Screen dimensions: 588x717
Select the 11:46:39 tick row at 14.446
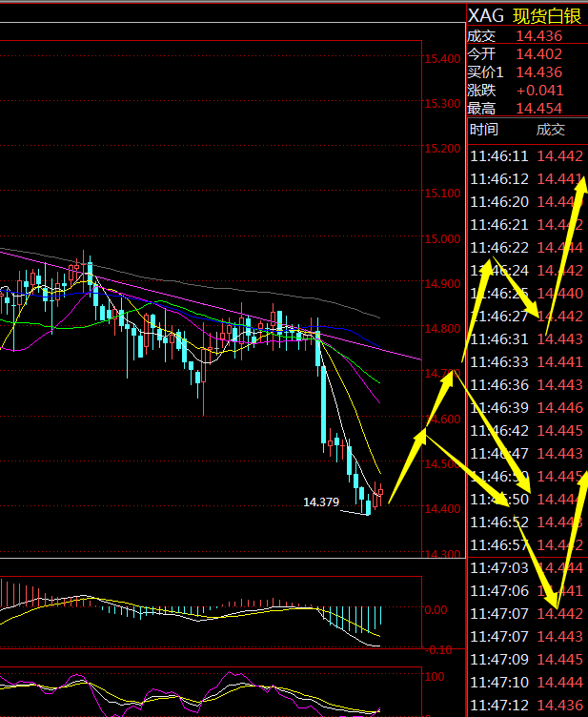click(527, 407)
